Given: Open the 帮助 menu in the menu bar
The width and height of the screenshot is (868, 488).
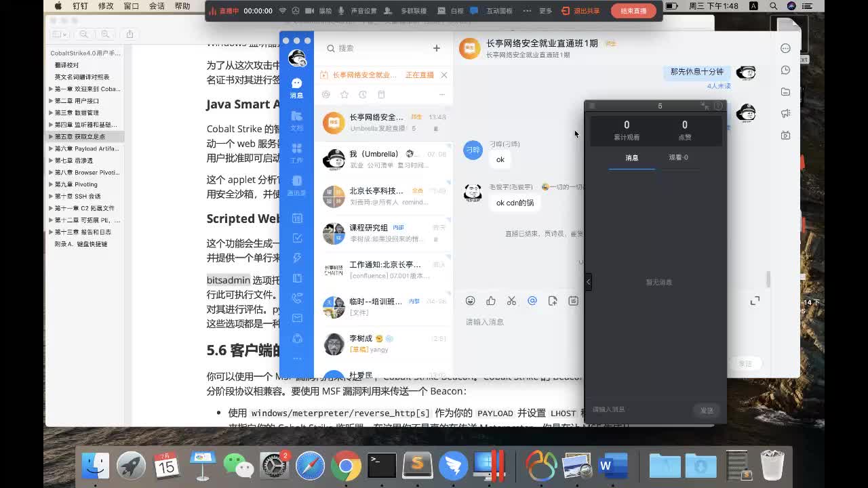Looking at the screenshot, I should point(182,6).
